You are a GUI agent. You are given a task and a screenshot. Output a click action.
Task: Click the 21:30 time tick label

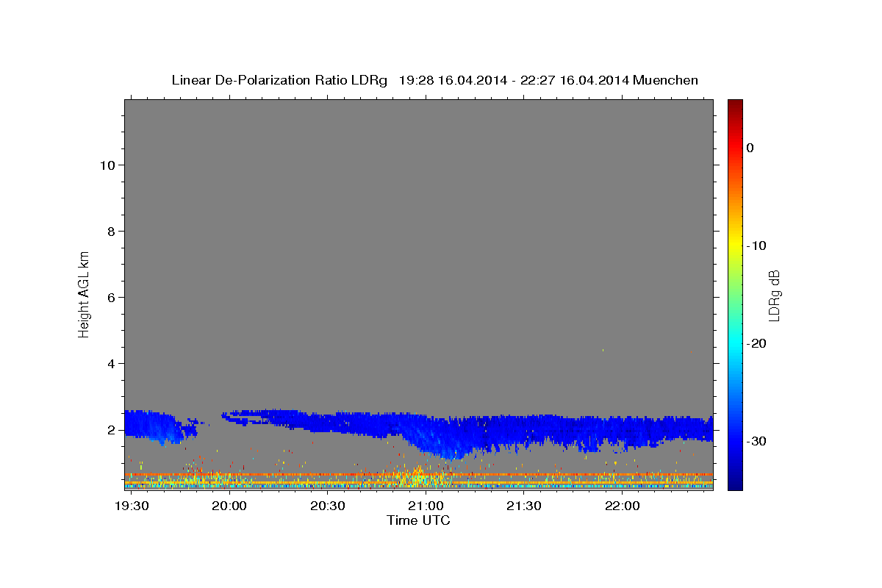[x=524, y=506]
